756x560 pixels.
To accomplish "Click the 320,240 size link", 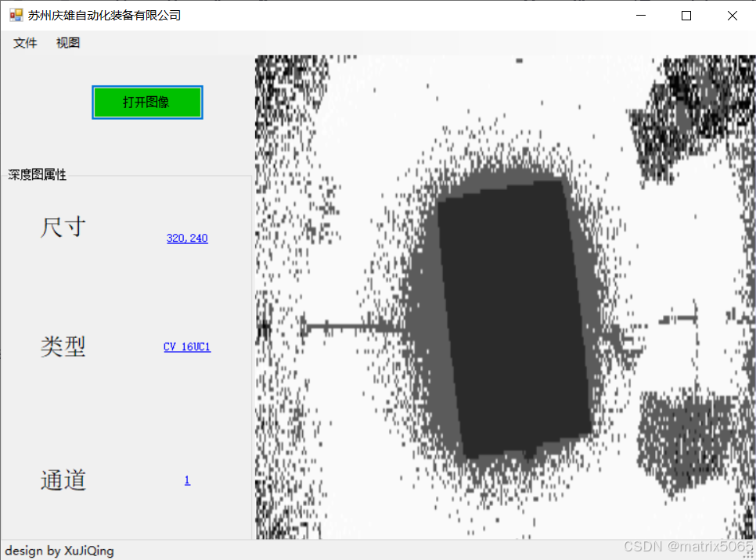I will (x=187, y=238).
